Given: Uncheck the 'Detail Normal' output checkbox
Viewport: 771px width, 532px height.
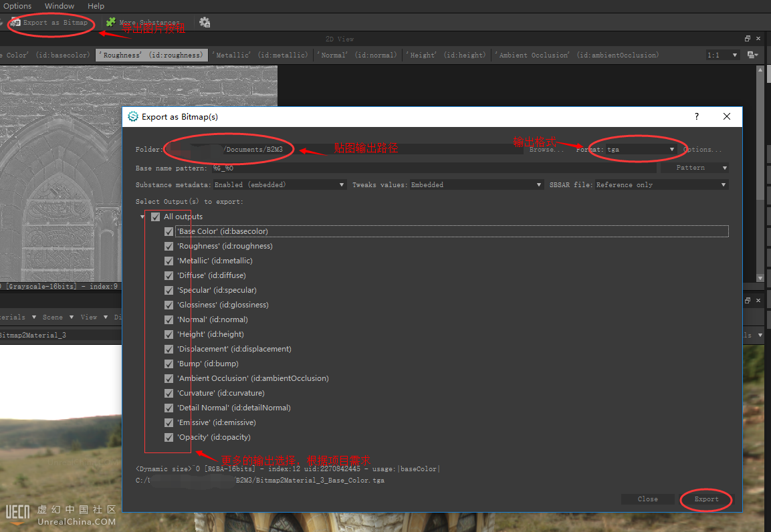Looking at the screenshot, I should tap(169, 408).
